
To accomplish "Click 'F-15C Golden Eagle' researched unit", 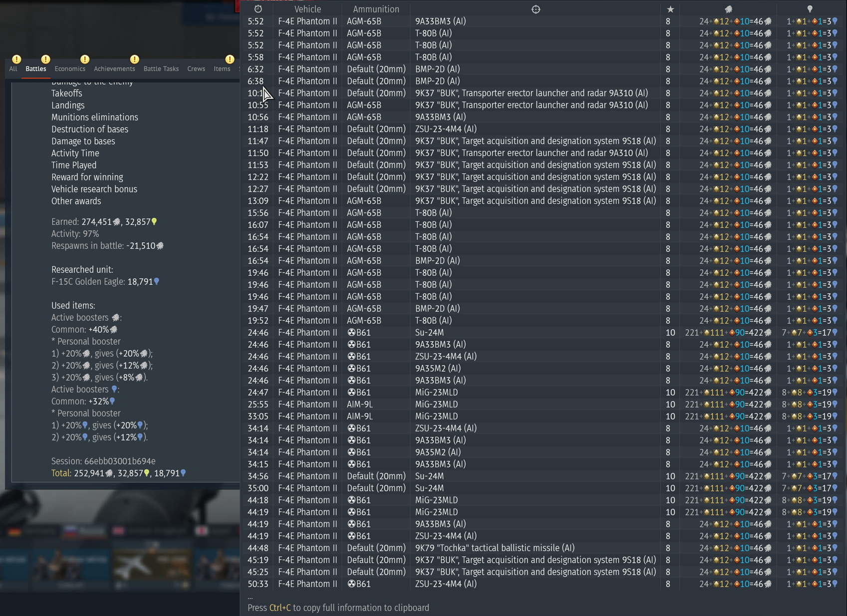I will [88, 282].
